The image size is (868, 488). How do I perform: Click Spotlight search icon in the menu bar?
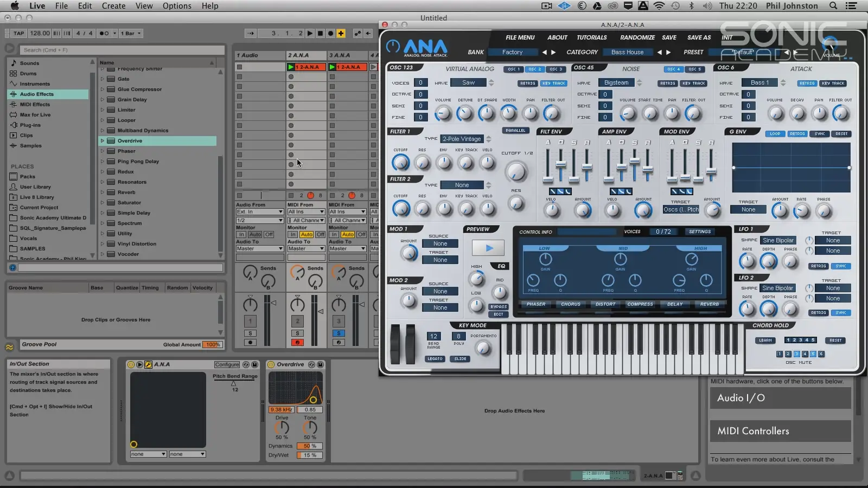(x=833, y=6)
